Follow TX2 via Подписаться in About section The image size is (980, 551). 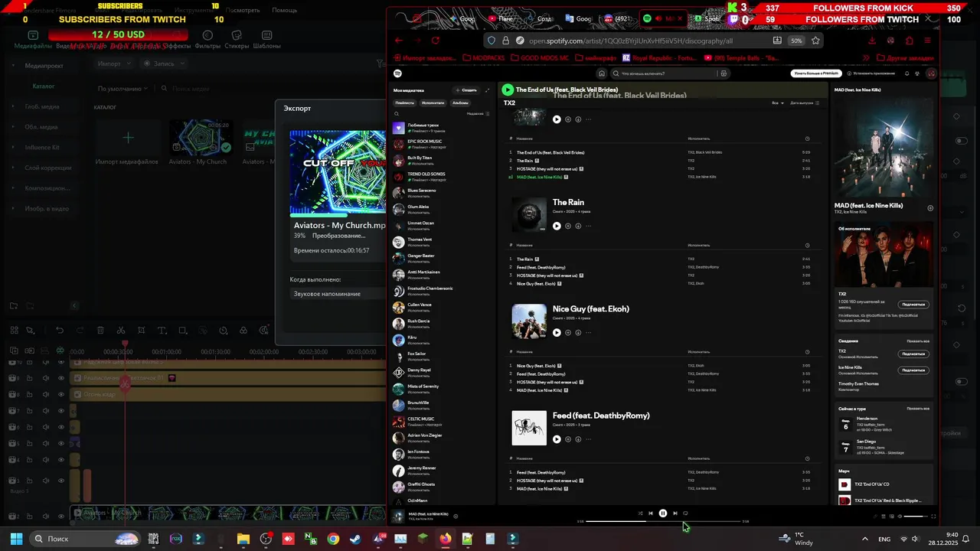point(913,305)
